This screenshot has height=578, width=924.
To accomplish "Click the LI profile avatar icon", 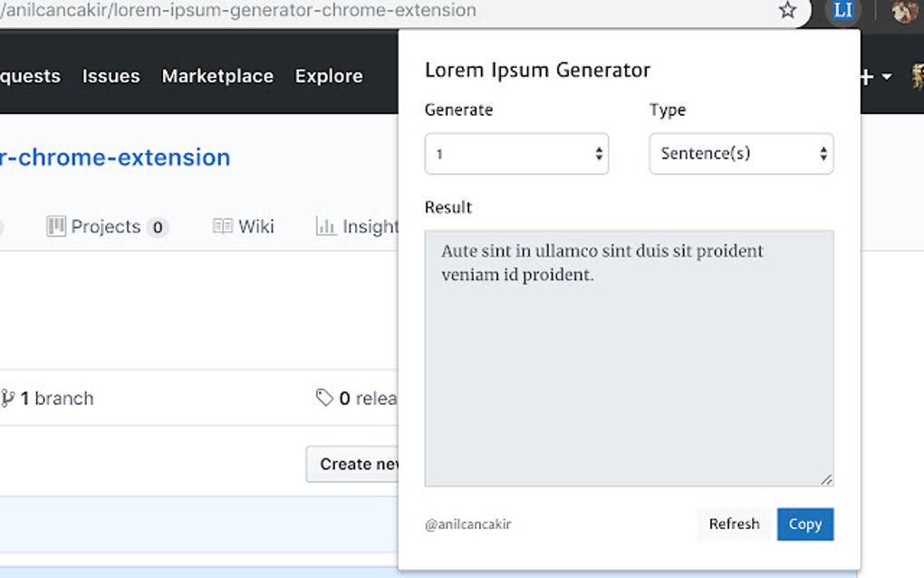I will 843,12.
